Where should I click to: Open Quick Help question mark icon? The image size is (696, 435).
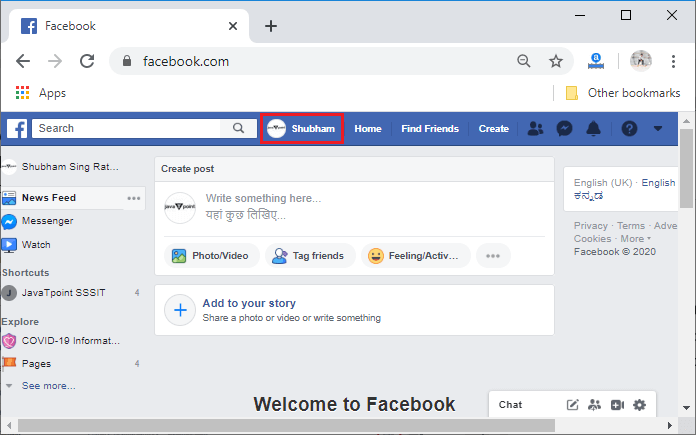click(629, 129)
